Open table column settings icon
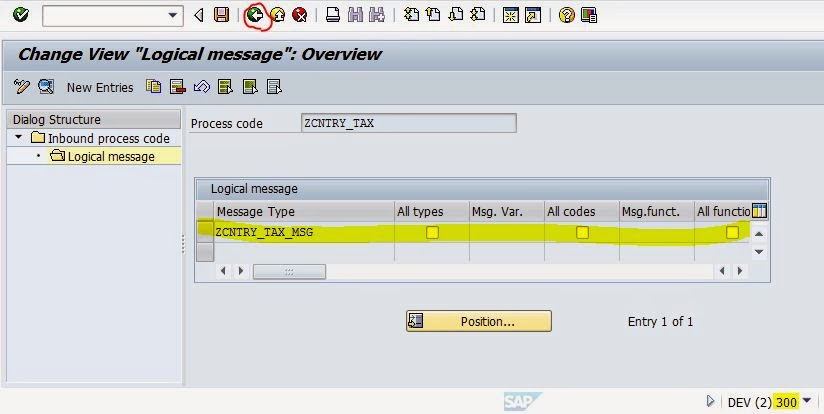The image size is (824, 414). (x=759, y=211)
